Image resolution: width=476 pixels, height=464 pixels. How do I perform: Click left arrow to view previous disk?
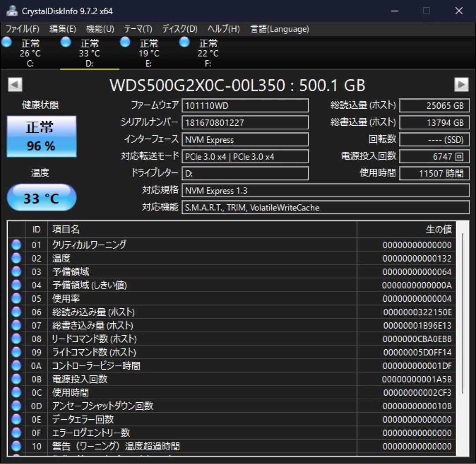tap(15, 84)
